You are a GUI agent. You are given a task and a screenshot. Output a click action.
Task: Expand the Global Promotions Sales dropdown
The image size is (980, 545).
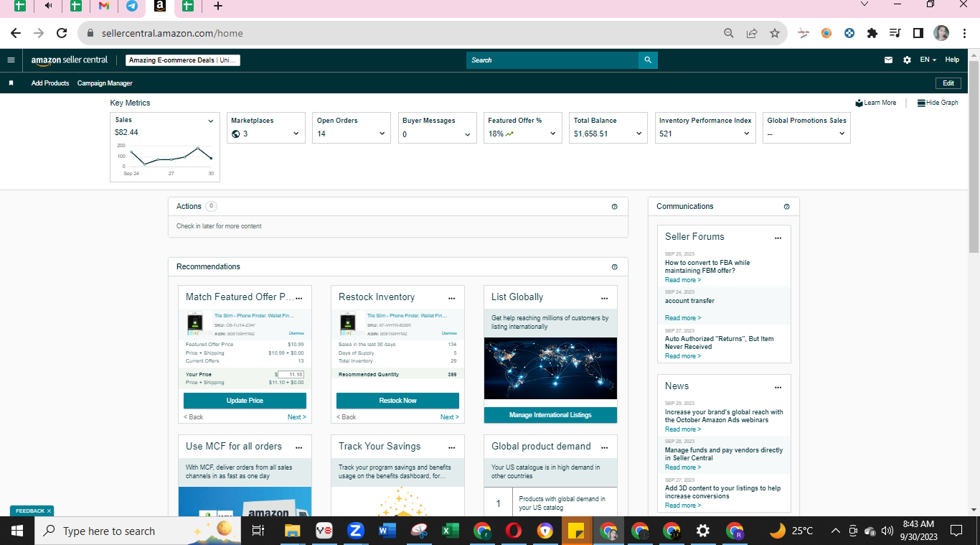pos(842,134)
